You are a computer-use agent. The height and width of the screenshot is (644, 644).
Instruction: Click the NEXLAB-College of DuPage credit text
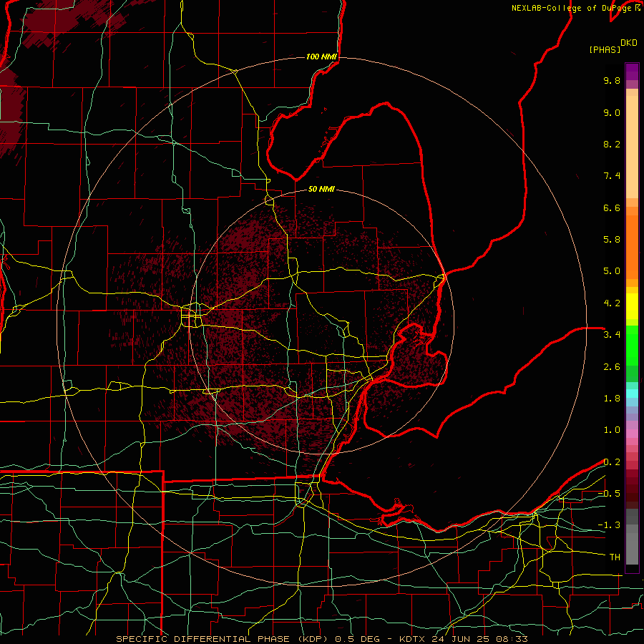point(571,8)
